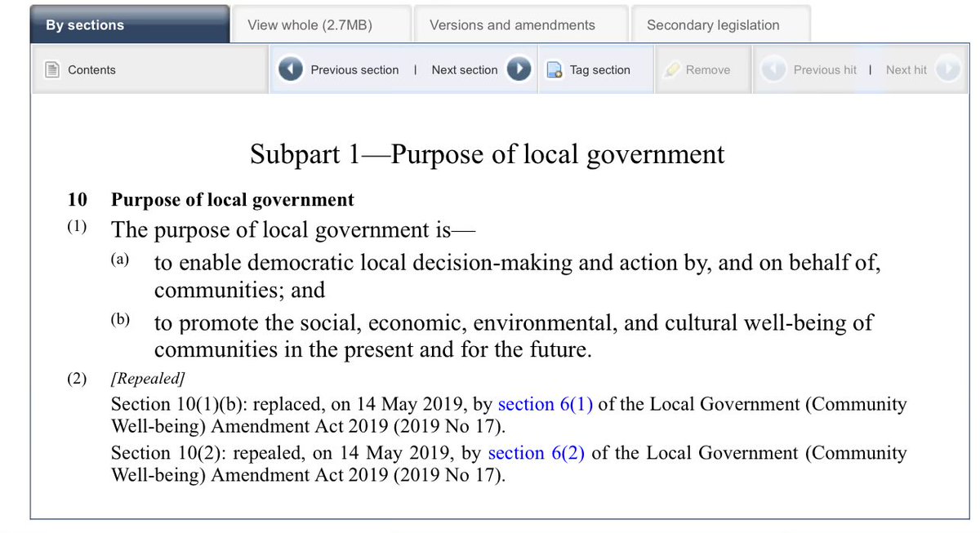The height and width of the screenshot is (533, 980).
Task: Open the Secondary legislation tab
Action: click(x=720, y=24)
